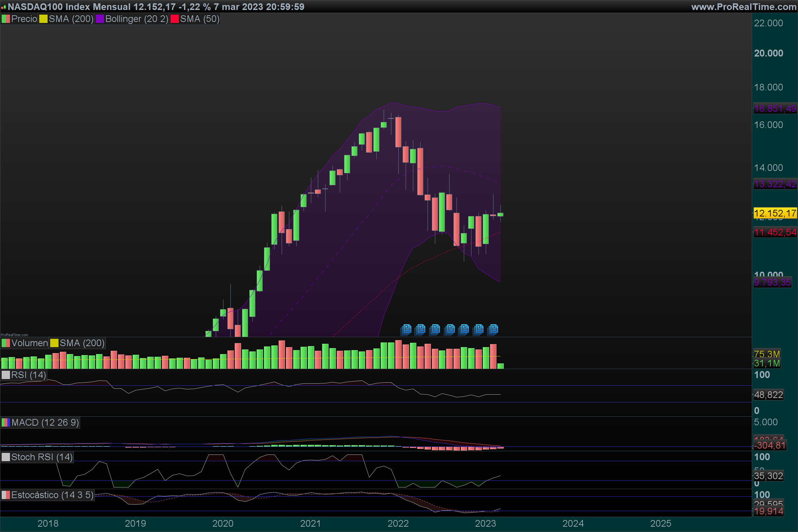Screen dimensions: 798x532
Task: Select the Estocástico (14 3 5) label
Action: [x=52, y=495]
